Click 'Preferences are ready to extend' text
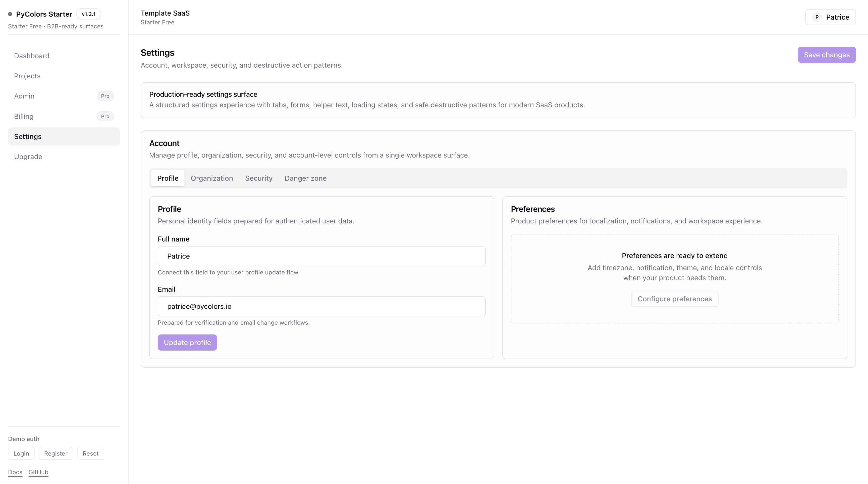 675,256
